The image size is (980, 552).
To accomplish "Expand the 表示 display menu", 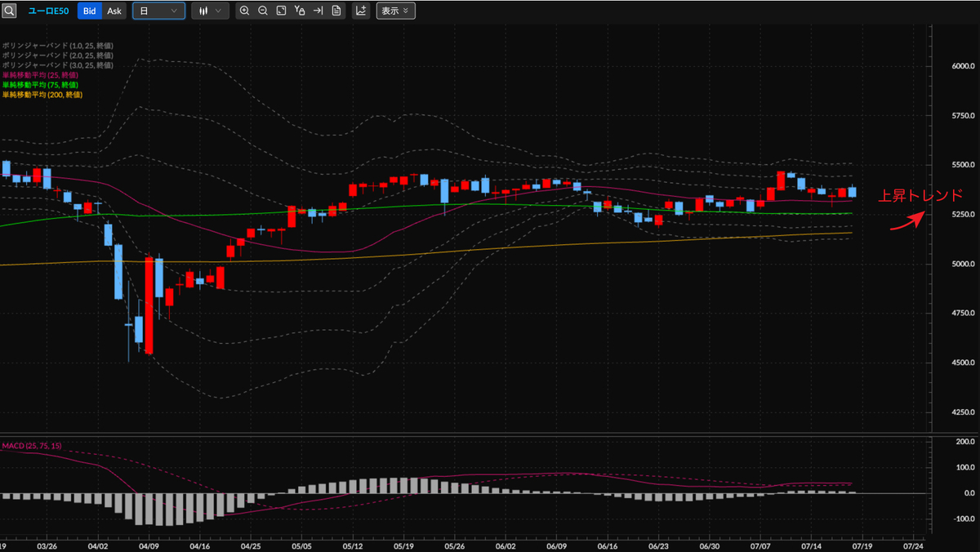I will [395, 11].
